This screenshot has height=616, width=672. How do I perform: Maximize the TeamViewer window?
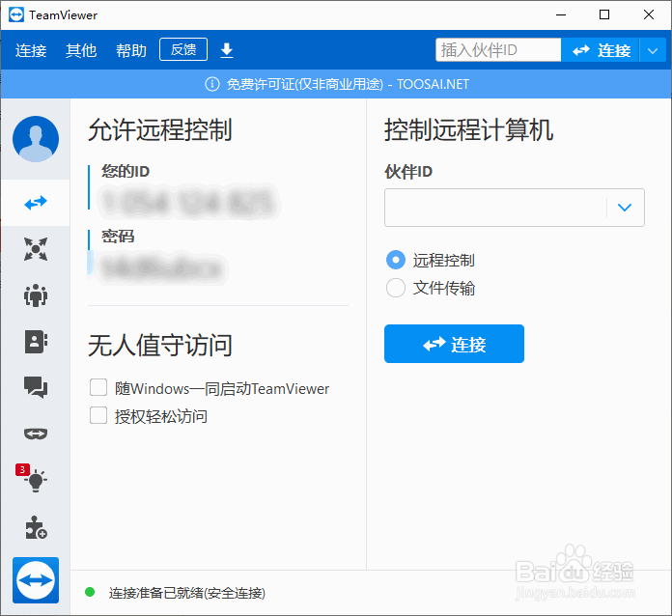click(604, 15)
